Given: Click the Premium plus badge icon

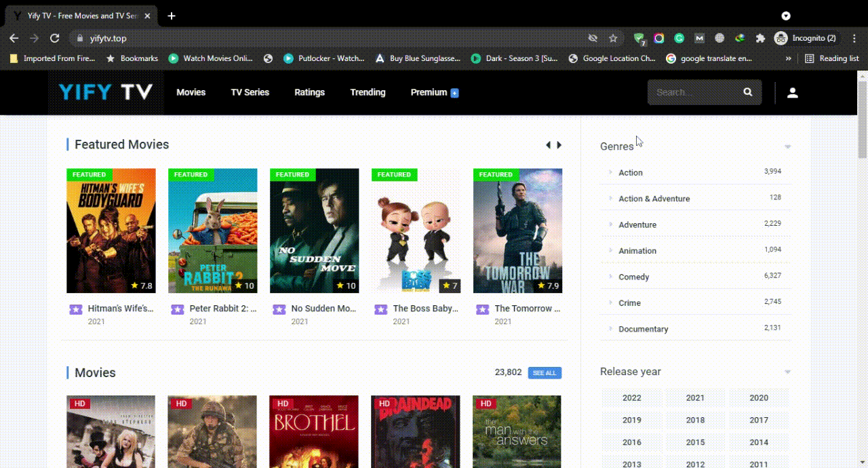Looking at the screenshot, I should 454,93.
